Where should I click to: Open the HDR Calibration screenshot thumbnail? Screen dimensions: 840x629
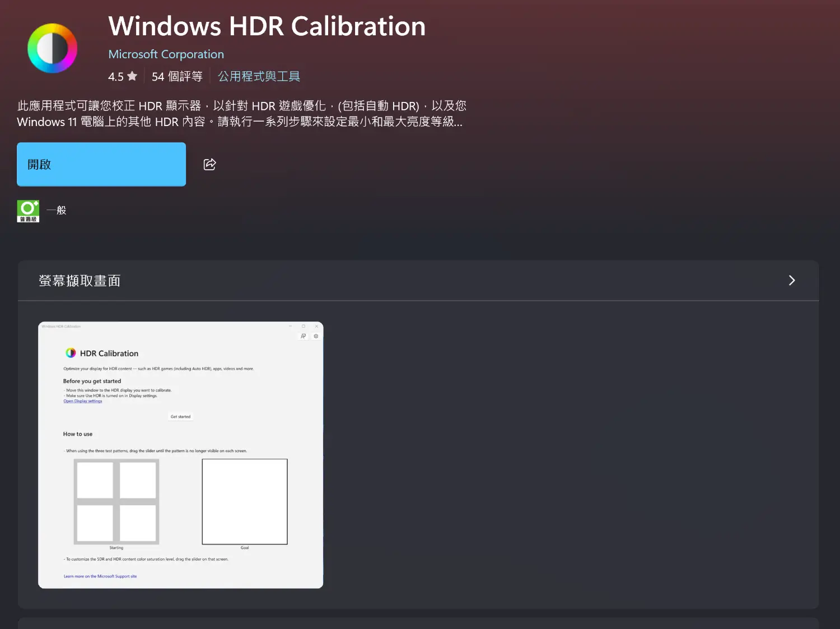[x=181, y=455]
